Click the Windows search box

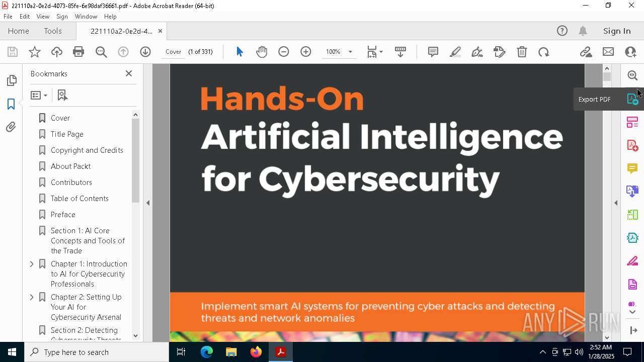click(97, 352)
